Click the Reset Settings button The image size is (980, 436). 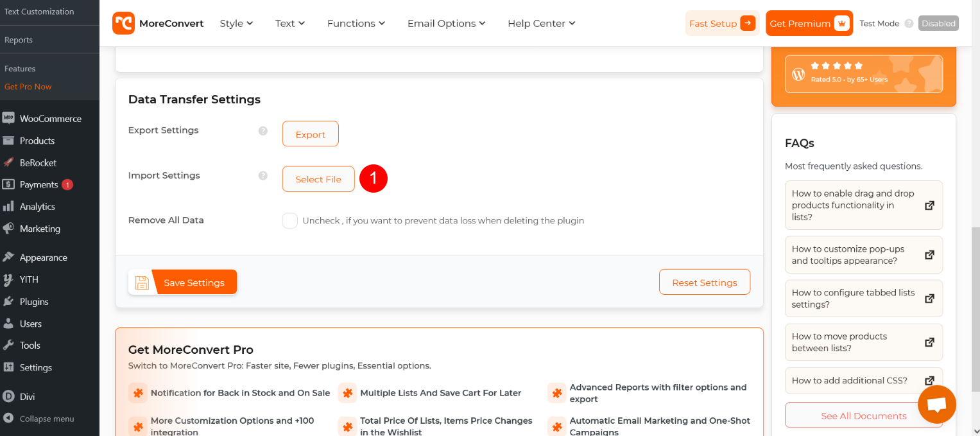click(705, 283)
